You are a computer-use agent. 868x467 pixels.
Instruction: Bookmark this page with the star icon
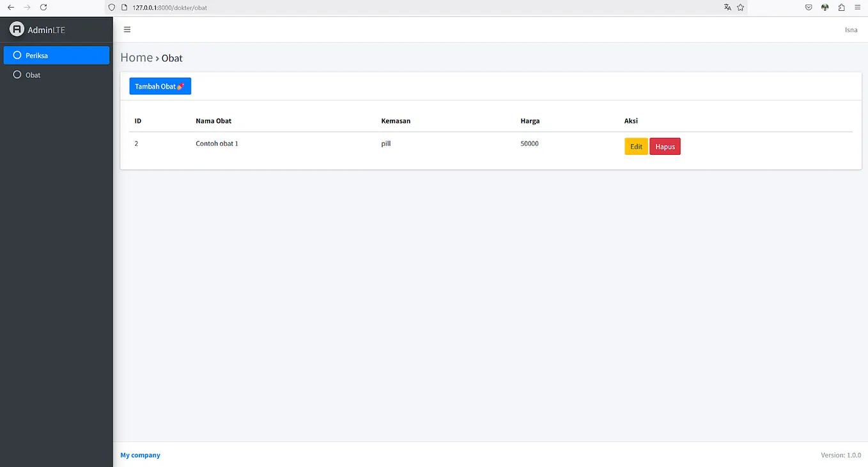740,7
